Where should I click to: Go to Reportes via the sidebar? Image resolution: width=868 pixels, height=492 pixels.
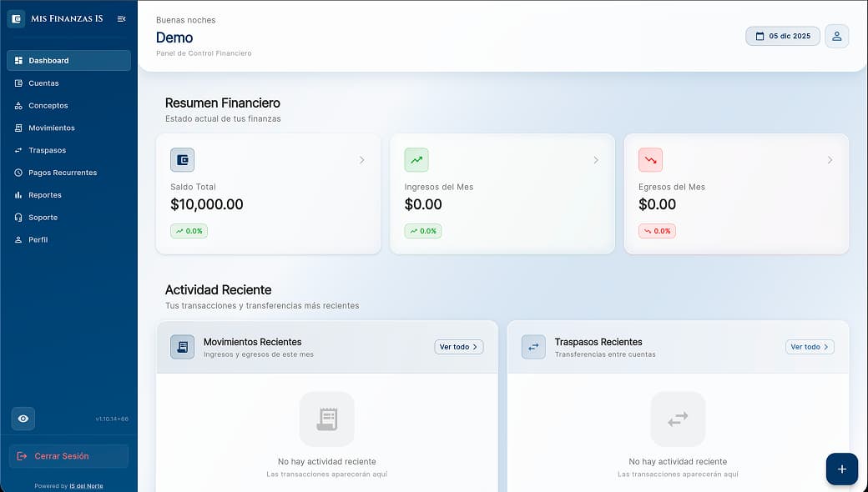(x=45, y=194)
